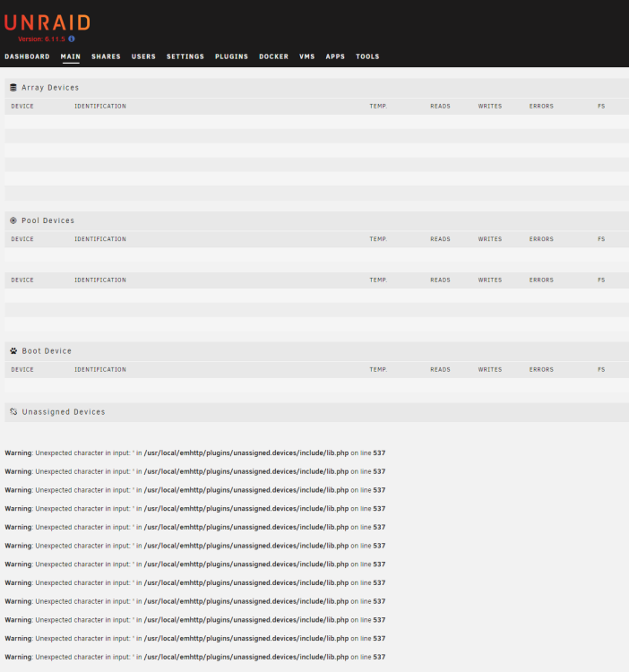Open the Tools tab
Screen dimensions: 629x672
pos(367,56)
